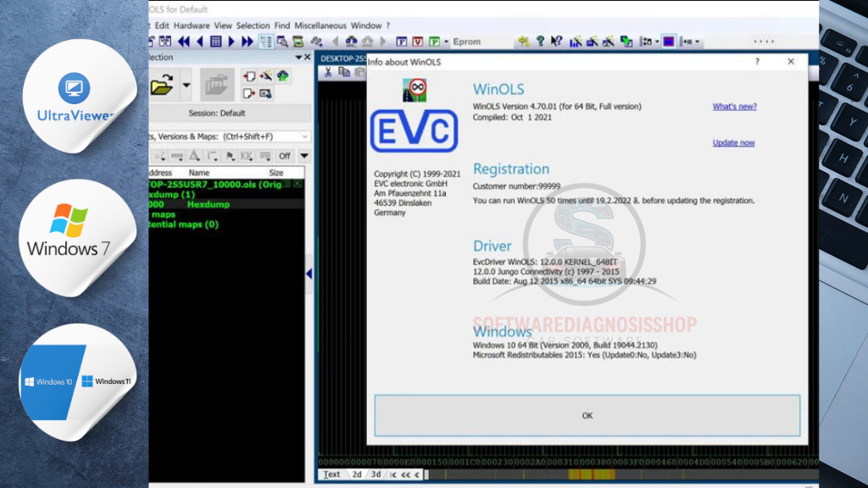This screenshot has width=868, height=488.
Task: Toggle the Off button in filter toolbar
Action: 285,156
